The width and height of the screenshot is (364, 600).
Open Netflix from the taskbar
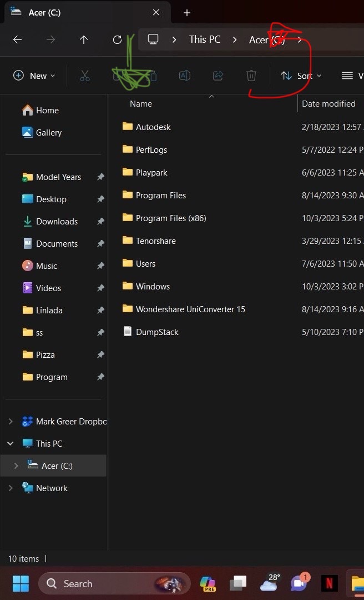click(x=329, y=584)
